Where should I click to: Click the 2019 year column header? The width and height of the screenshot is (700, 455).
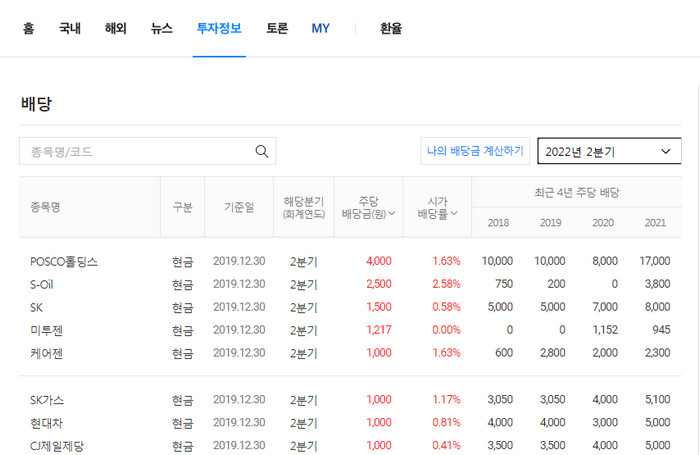[550, 222]
